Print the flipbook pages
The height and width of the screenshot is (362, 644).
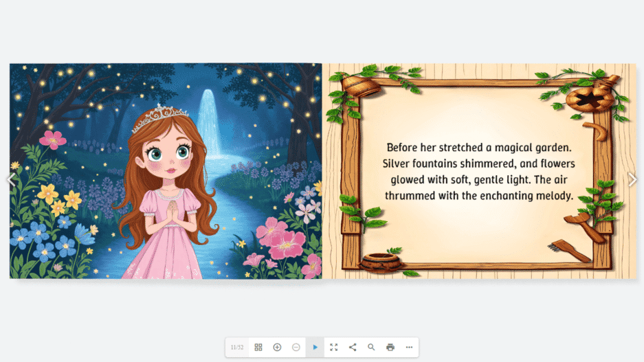(x=390, y=347)
